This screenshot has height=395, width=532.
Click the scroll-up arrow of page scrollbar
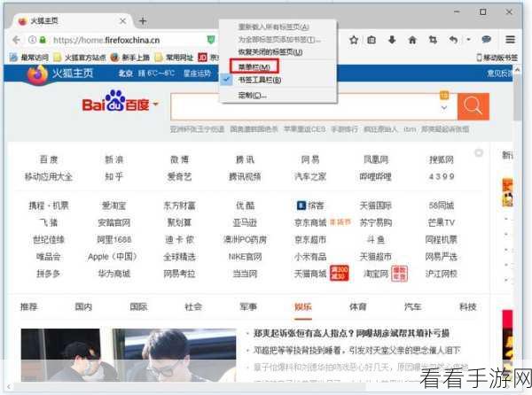click(x=517, y=69)
